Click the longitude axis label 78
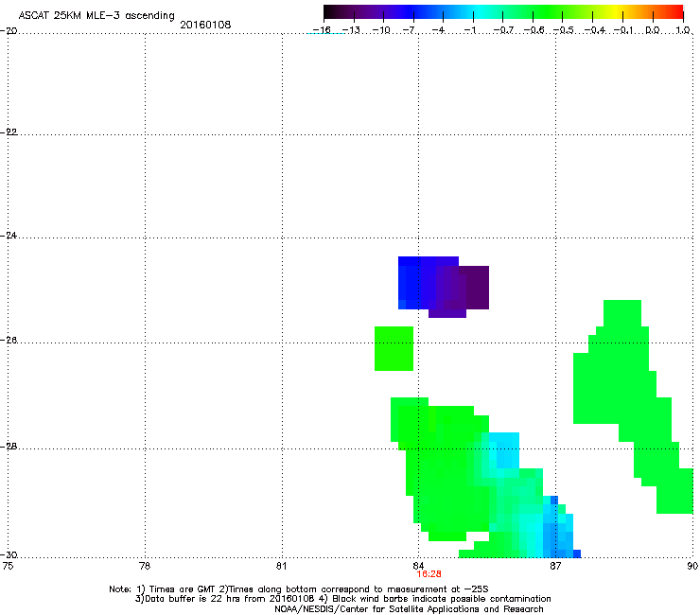 coord(145,566)
